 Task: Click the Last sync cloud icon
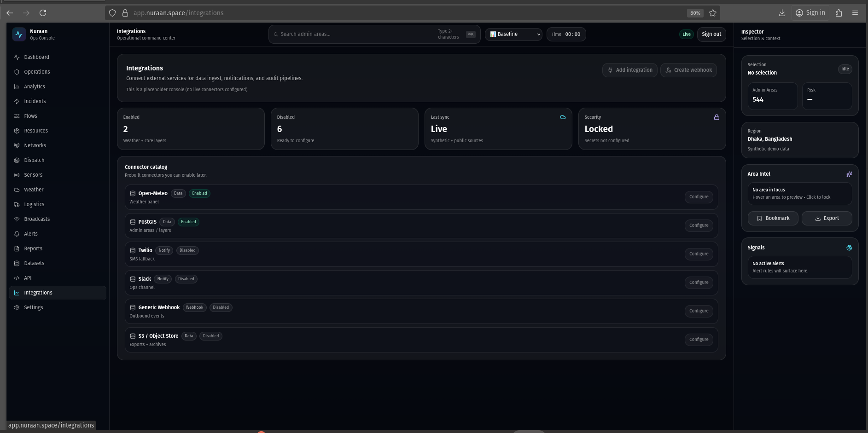click(563, 117)
